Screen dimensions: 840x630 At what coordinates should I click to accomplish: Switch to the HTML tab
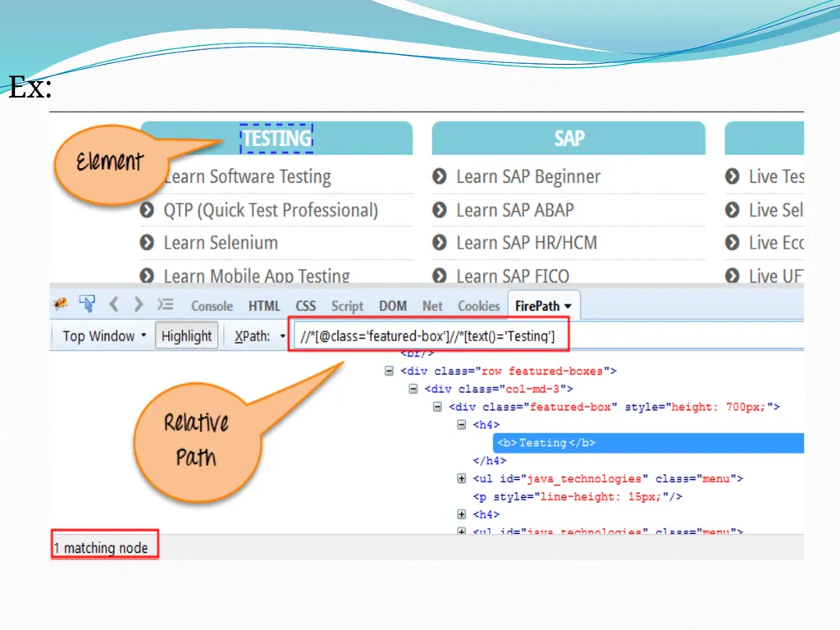pyautogui.click(x=264, y=306)
